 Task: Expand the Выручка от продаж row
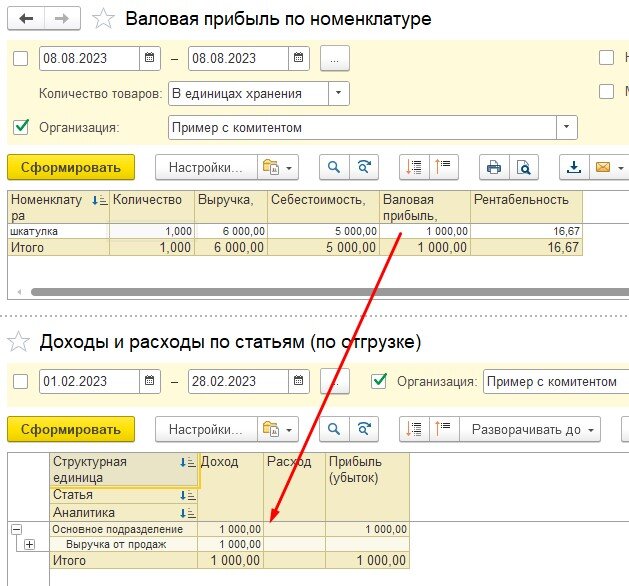pos(29,544)
